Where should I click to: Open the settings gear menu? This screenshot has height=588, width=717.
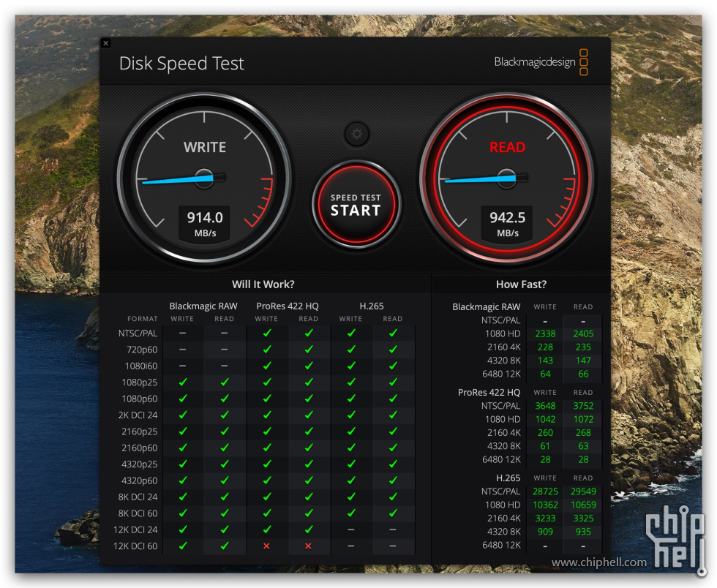(357, 134)
